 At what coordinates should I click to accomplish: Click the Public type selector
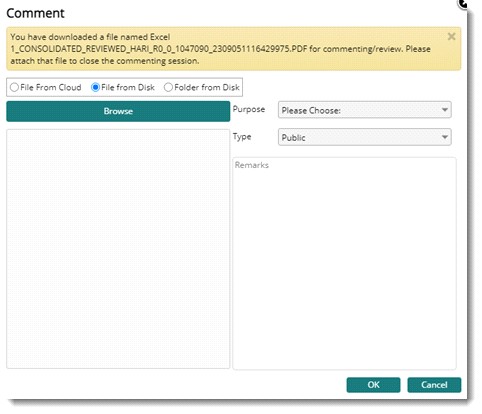(x=365, y=137)
